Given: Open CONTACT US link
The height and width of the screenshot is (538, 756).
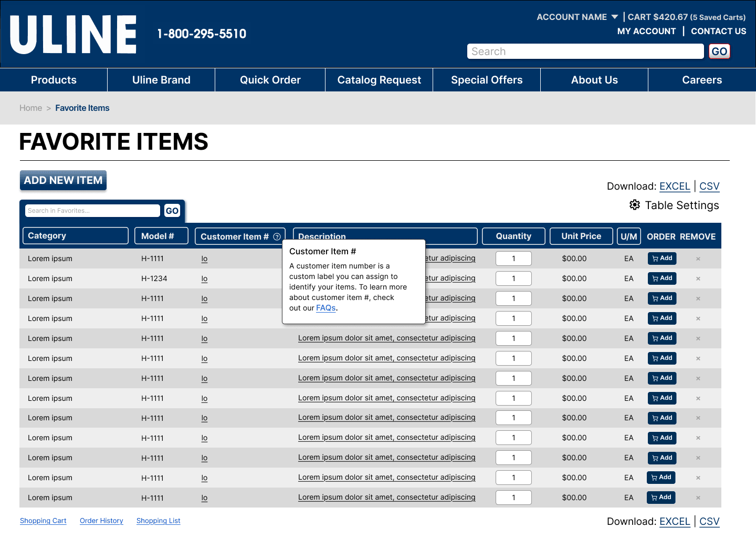Looking at the screenshot, I should click(x=718, y=32).
